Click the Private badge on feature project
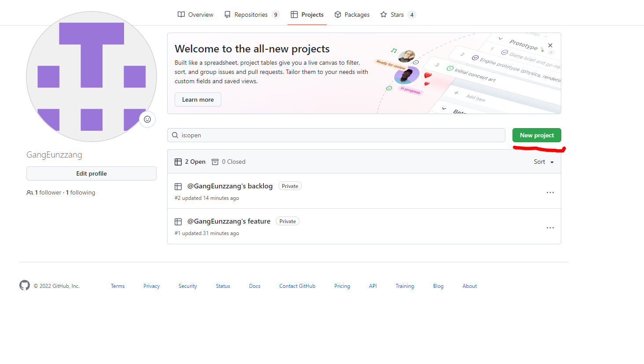Screen dimensions: 644x364 coord(288,221)
